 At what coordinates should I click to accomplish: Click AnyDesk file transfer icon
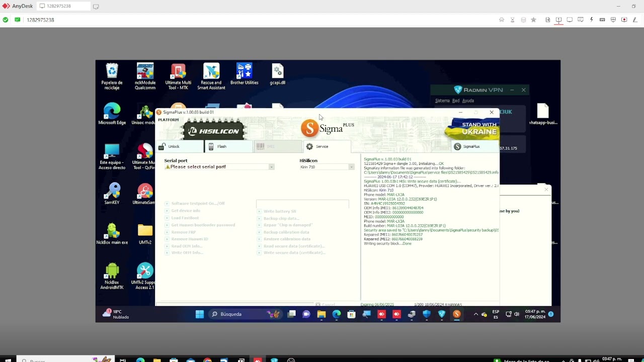[x=548, y=20]
